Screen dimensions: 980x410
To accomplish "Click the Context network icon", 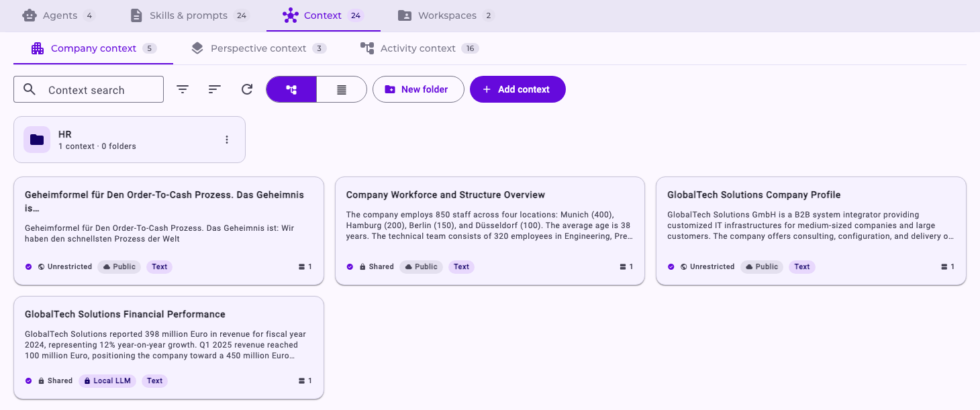I will (x=291, y=15).
